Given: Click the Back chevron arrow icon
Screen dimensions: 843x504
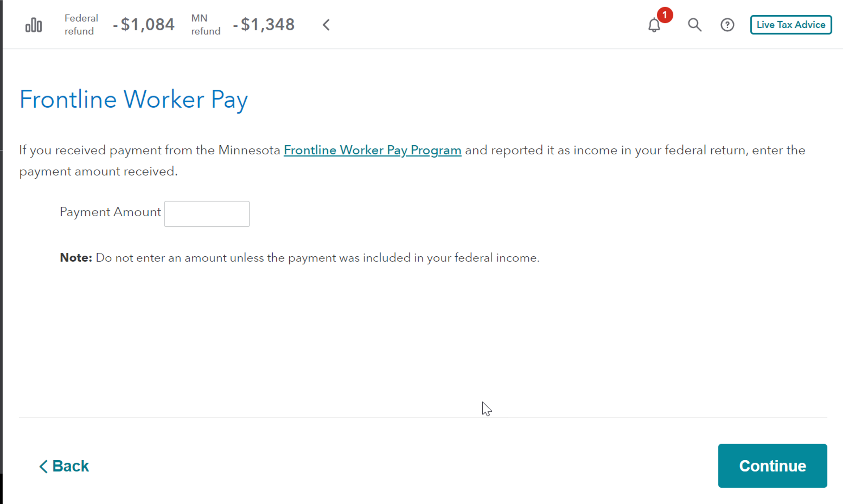Looking at the screenshot, I should click(x=43, y=466).
